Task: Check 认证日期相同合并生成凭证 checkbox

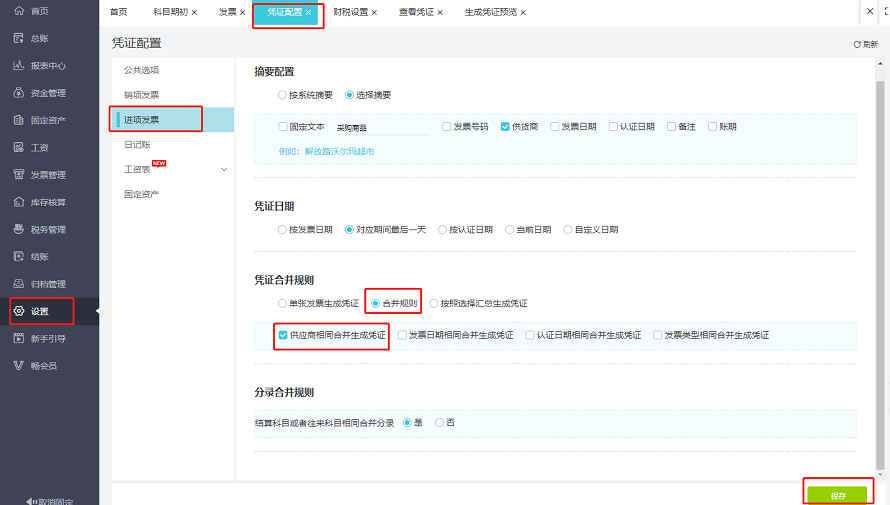Action: [x=530, y=335]
